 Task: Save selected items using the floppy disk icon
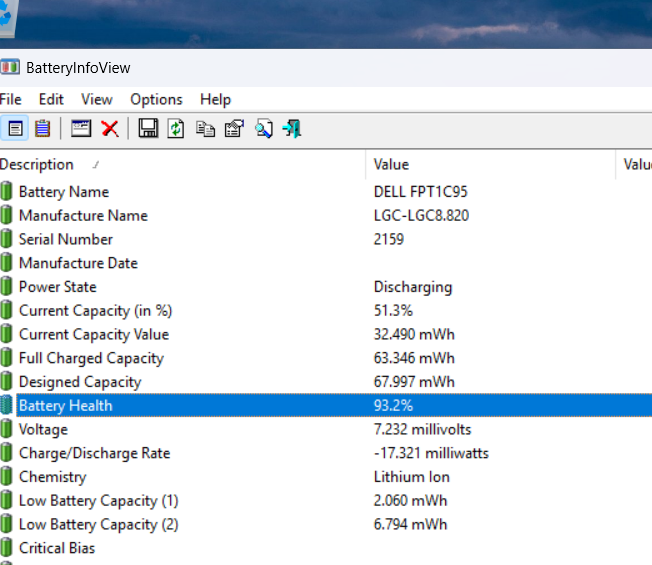(148, 128)
